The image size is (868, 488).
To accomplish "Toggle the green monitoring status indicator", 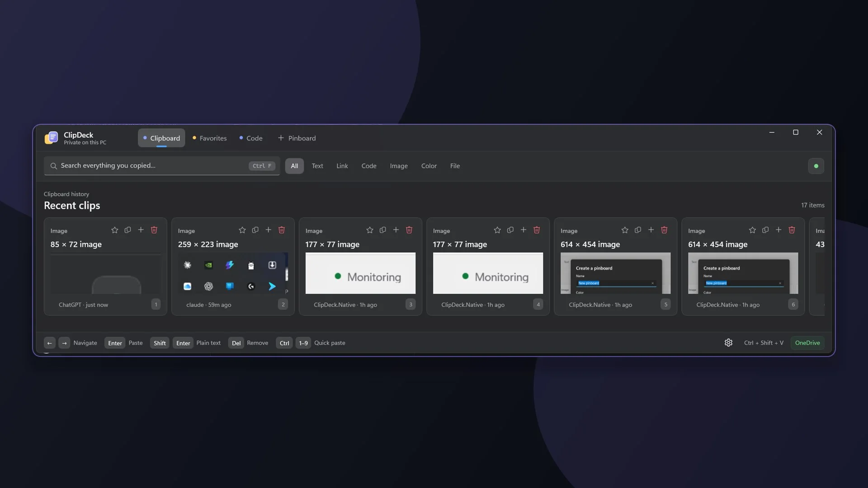I will [x=816, y=166].
